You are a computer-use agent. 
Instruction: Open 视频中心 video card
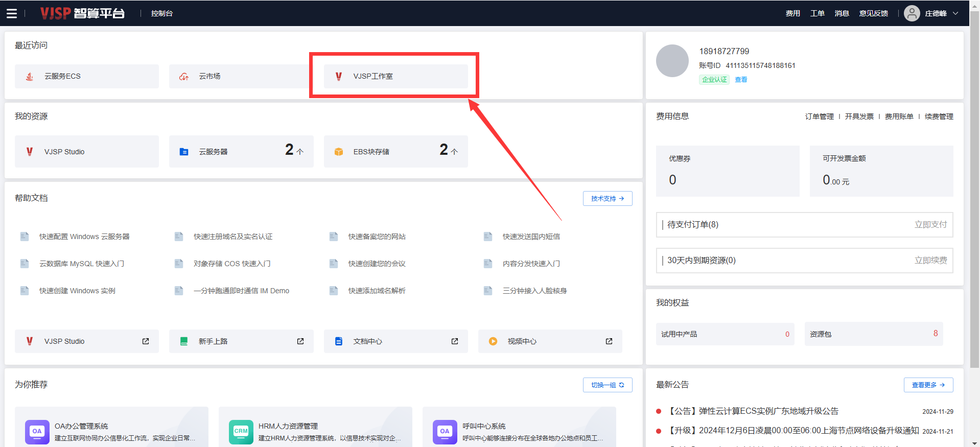click(550, 341)
